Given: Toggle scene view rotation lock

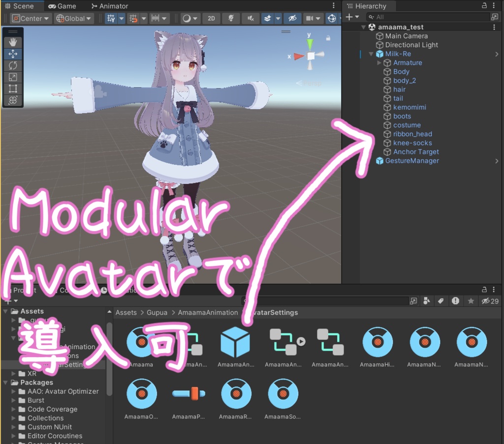Looking at the screenshot, I should 328,38.
